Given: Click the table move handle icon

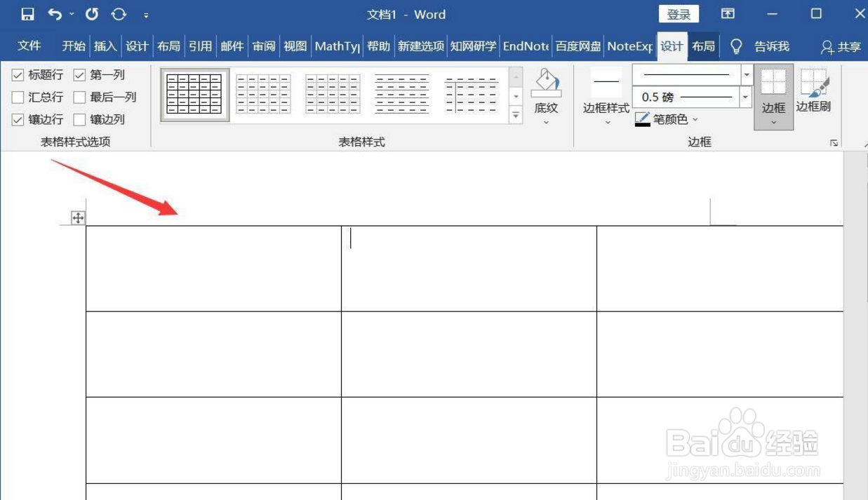Looking at the screenshot, I should click(x=78, y=218).
